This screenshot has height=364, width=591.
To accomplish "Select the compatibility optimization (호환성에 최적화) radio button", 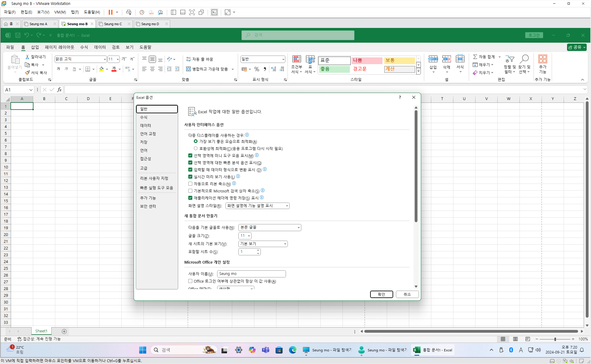I will coord(196,149).
